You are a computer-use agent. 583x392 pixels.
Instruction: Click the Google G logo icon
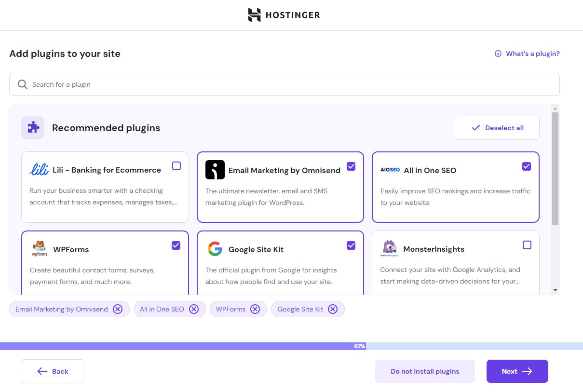[x=215, y=249]
